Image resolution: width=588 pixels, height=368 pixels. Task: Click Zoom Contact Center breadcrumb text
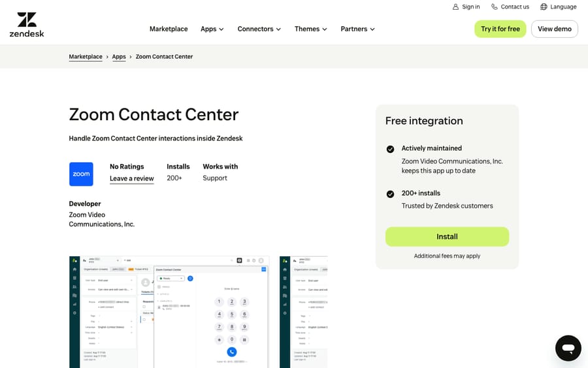164,57
